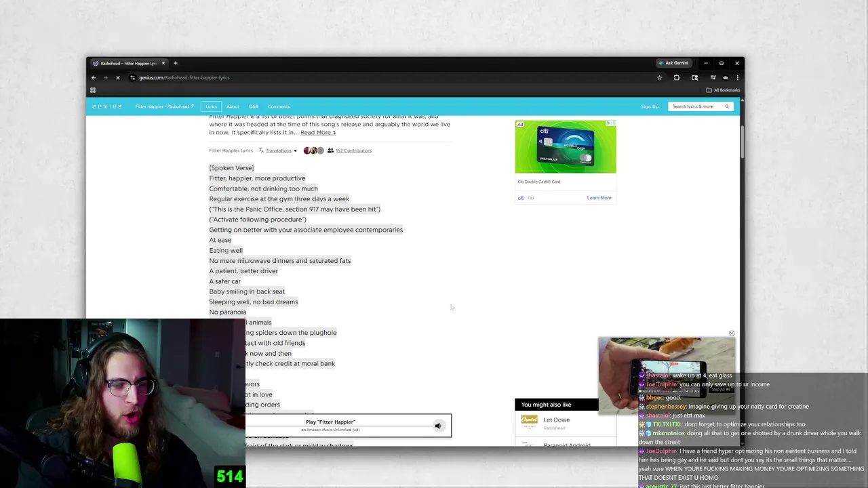This screenshot has width=868, height=488.
Task: Click the lyric "Baby smiling in back seat"
Action: tap(247, 291)
